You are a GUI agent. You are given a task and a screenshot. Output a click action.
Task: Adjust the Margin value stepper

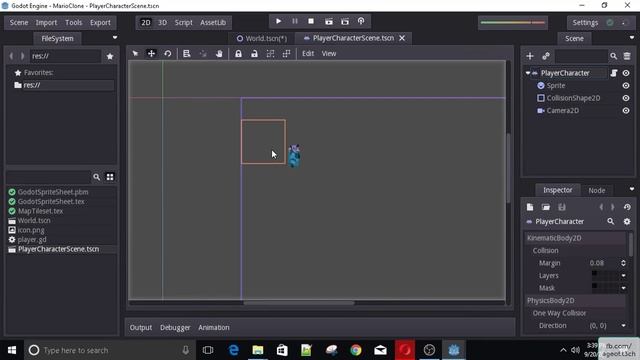pyautogui.click(x=623, y=263)
